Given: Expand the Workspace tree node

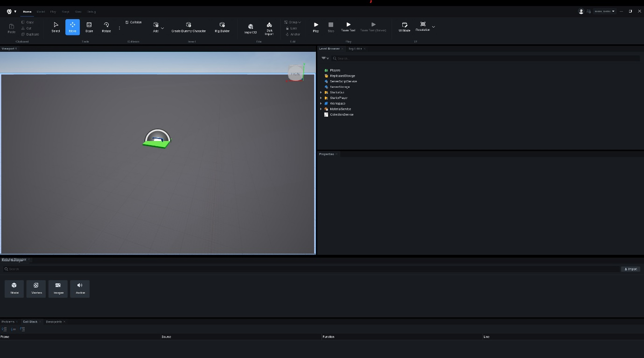Looking at the screenshot, I should 321,104.
